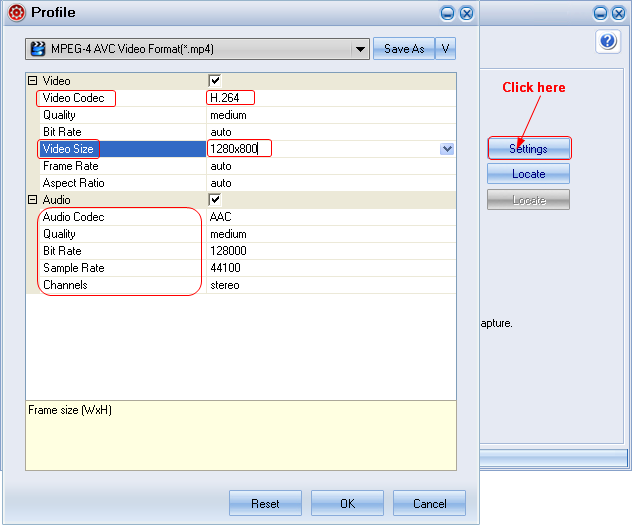Select the Sample Rate row label
This screenshot has width=632, height=525.
(x=74, y=268)
